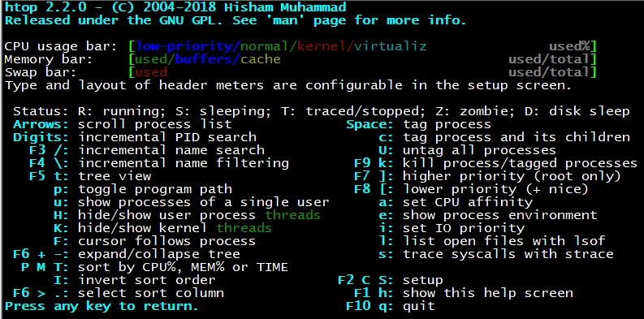
Task: Click 'incremental name search' description
Action: (x=171, y=150)
